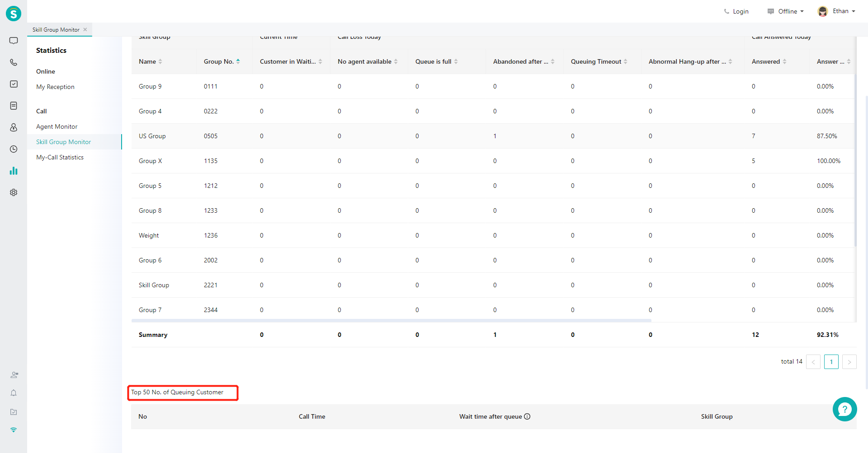Sort by Abnormal Hang-up after column
This screenshot has width=868, height=453.
tap(730, 61)
